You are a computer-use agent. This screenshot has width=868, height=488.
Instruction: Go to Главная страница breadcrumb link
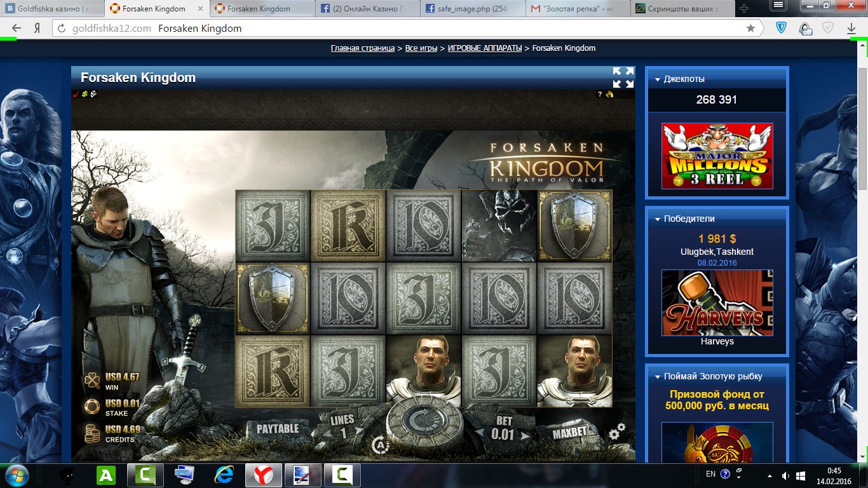point(363,48)
